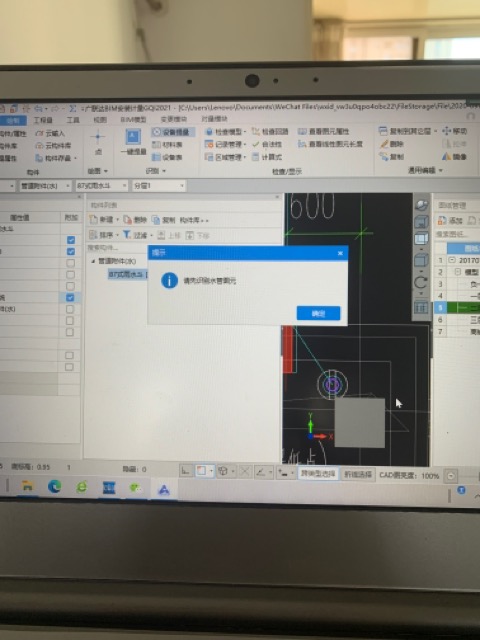Toggle the last checkbox in the 附加 column
Screen dimensions: 480x640
[x=69, y=367]
